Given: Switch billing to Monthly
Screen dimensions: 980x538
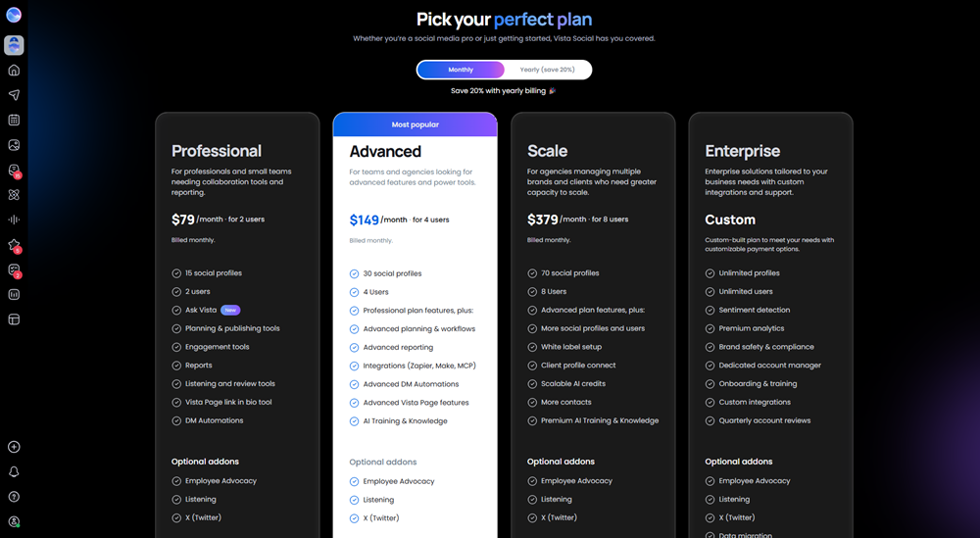Looking at the screenshot, I should (x=461, y=70).
